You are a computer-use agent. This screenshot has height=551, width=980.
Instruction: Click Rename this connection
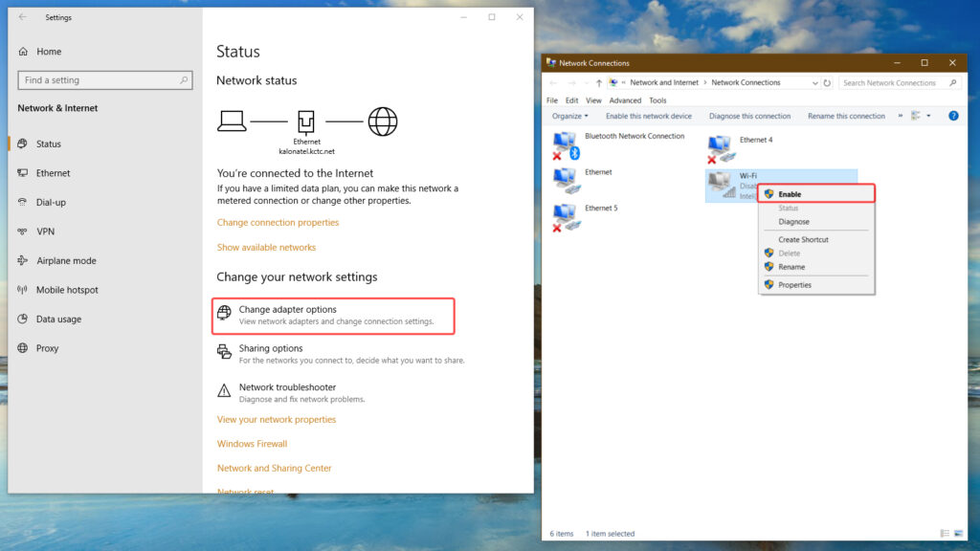pos(846,116)
